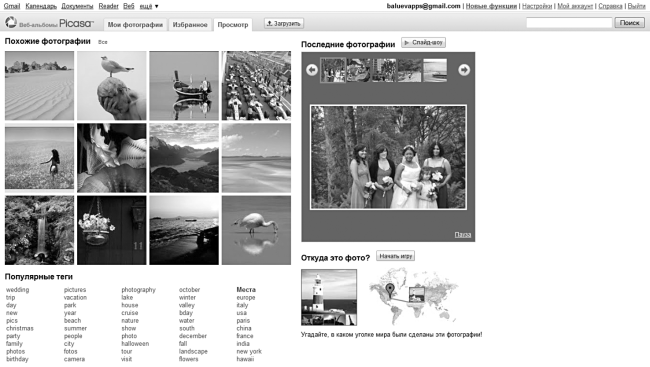The width and height of the screenshot is (650, 367).
Task: Select last thumbnail in recent photos strip
Action: (435, 70)
